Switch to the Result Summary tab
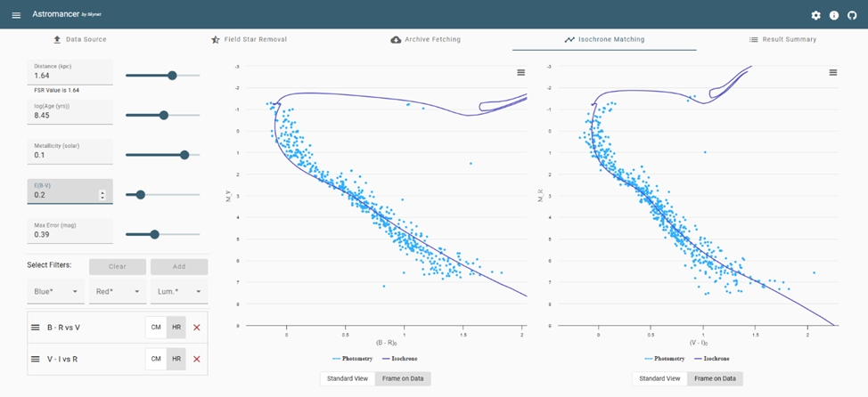868x397 pixels. point(782,40)
